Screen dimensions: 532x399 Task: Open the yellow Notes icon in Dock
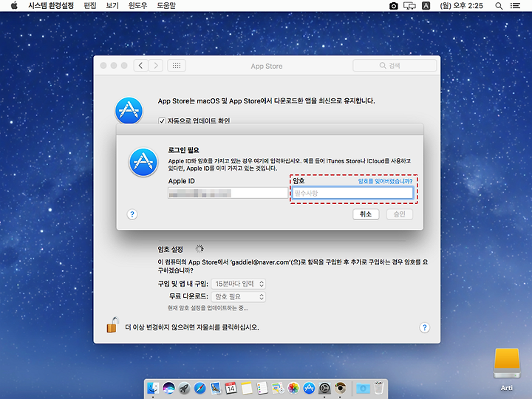coord(247,388)
